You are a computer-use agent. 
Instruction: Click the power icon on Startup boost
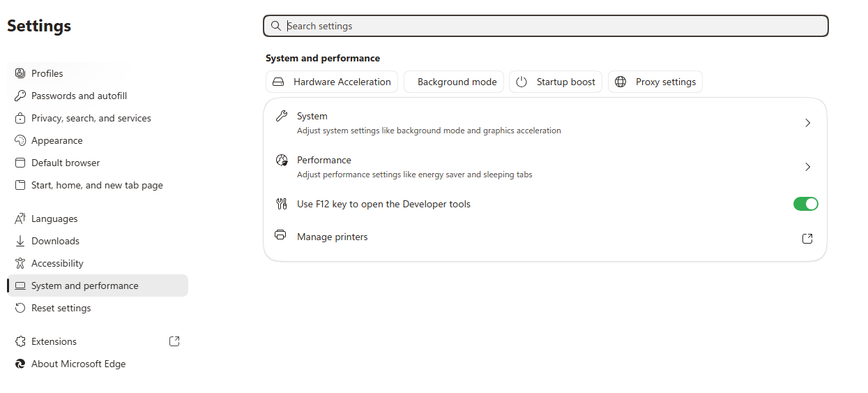[521, 82]
